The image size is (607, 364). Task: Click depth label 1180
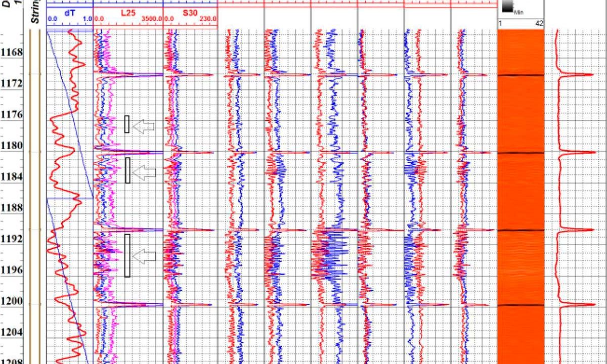[11, 146]
